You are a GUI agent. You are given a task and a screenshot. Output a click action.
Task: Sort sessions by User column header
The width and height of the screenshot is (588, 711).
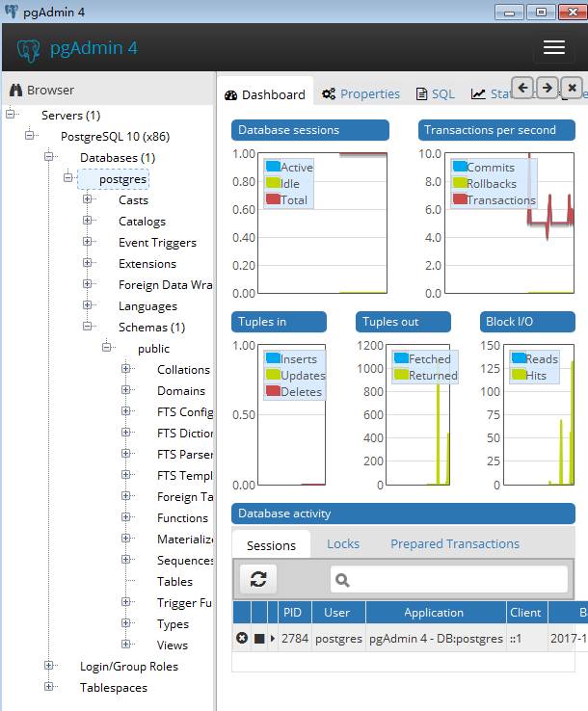pyautogui.click(x=337, y=612)
